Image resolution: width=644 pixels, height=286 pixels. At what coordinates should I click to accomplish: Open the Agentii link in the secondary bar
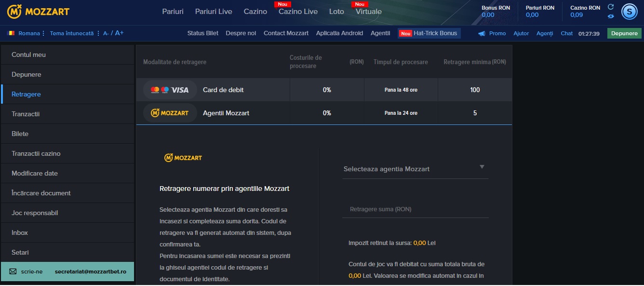380,33
